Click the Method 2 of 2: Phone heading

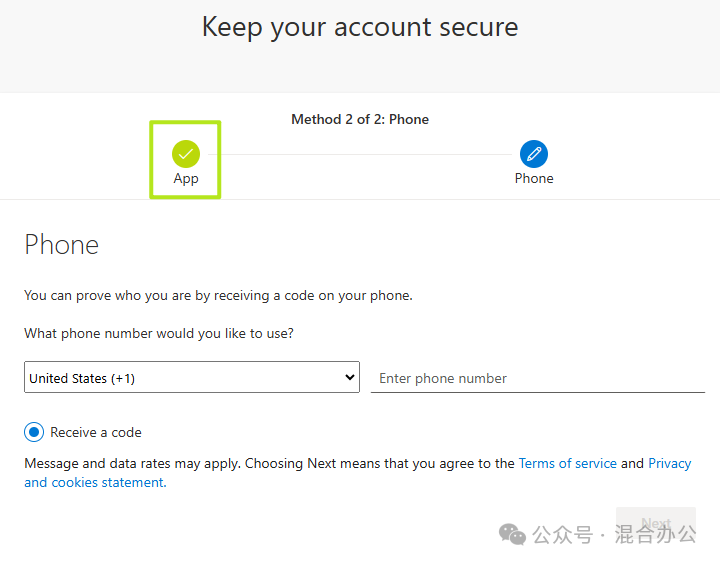360,119
